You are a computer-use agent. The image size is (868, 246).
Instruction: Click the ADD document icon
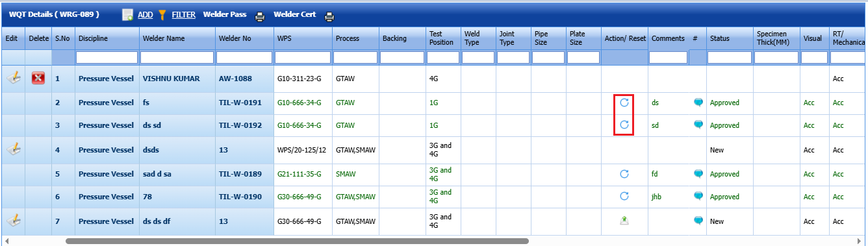(127, 14)
